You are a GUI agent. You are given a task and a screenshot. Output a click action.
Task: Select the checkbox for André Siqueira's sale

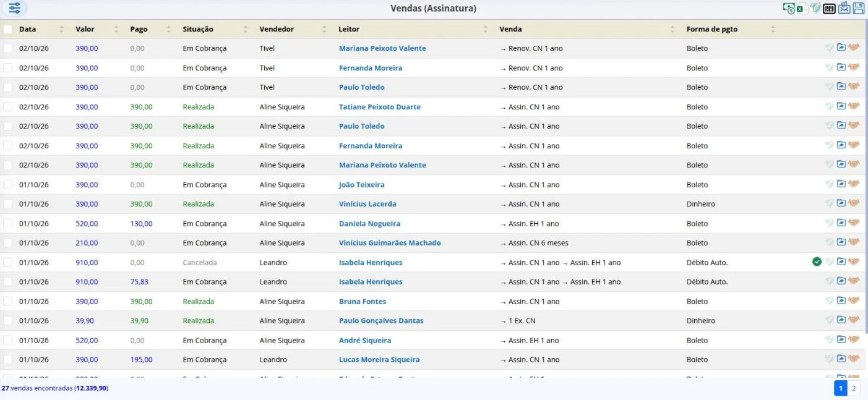pos(7,340)
